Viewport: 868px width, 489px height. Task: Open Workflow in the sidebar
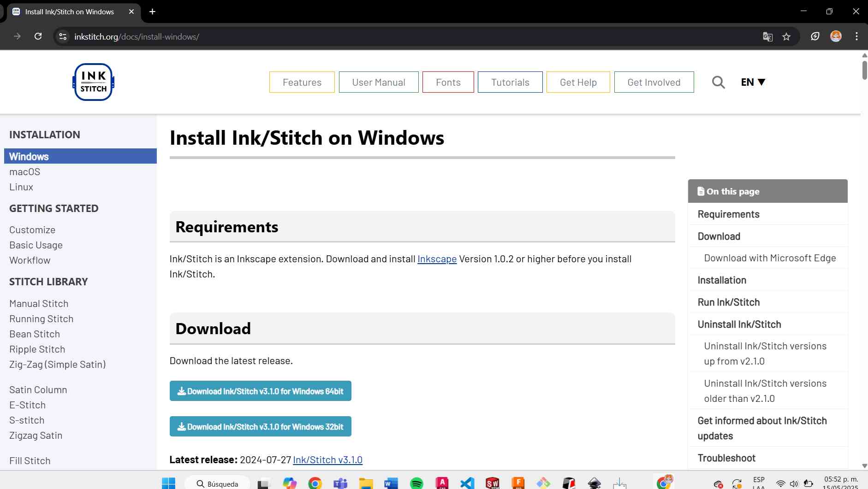pos(30,260)
